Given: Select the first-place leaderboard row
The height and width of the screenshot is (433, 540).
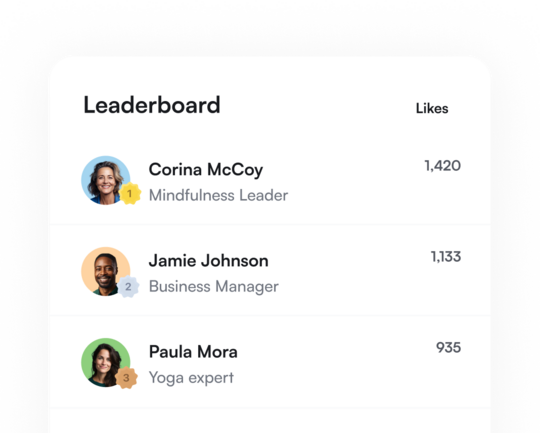Looking at the screenshot, I should (x=270, y=181).
